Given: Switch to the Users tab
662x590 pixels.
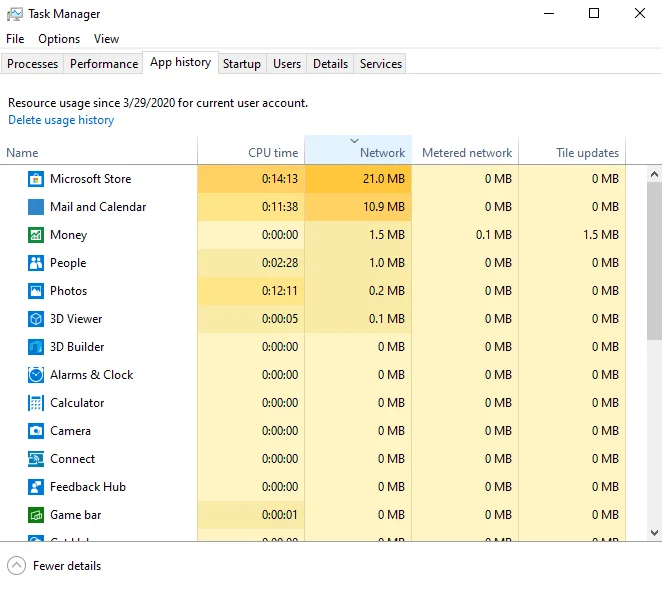Looking at the screenshot, I should 287,64.
